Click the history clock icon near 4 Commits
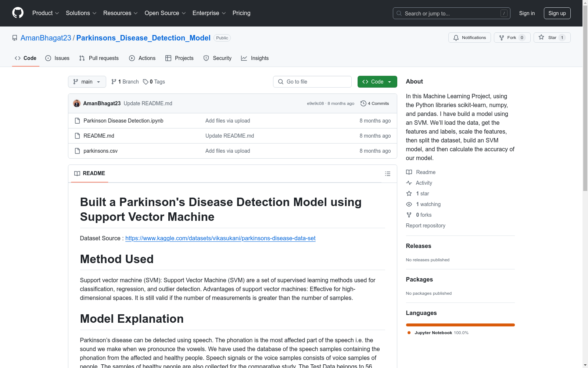The image size is (588, 368). pyautogui.click(x=363, y=103)
